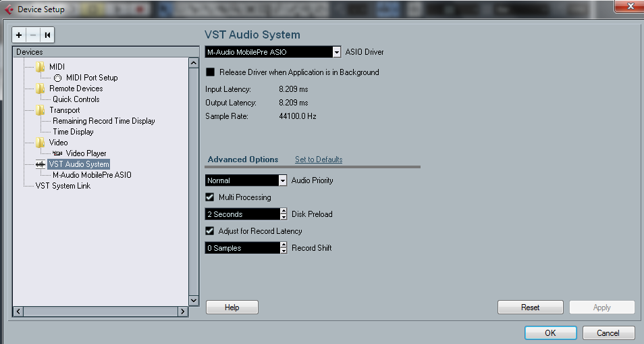Click the Record Shift samples field
The image size is (644, 344).
click(x=242, y=248)
